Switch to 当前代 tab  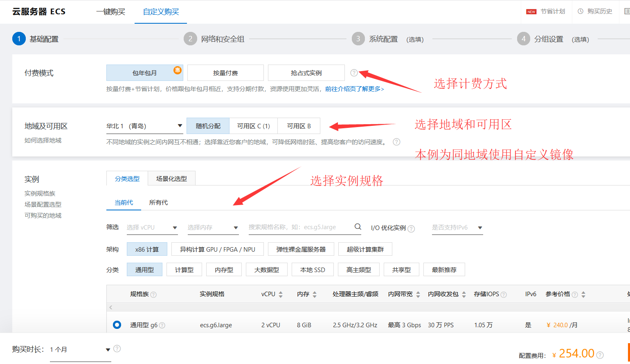pos(124,202)
